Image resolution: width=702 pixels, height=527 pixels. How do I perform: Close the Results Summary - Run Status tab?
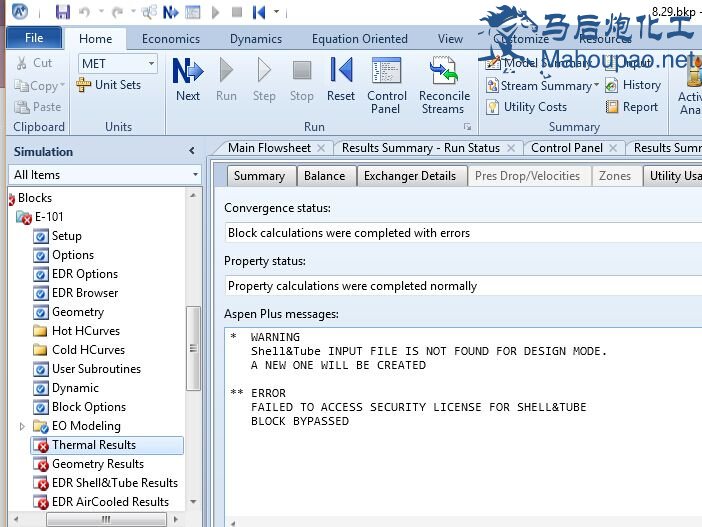coord(511,148)
